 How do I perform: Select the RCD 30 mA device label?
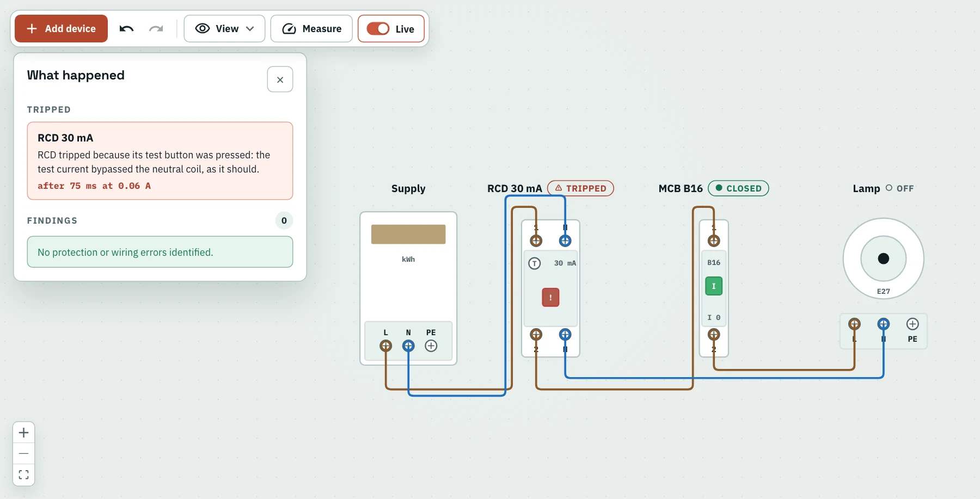pyautogui.click(x=514, y=188)
